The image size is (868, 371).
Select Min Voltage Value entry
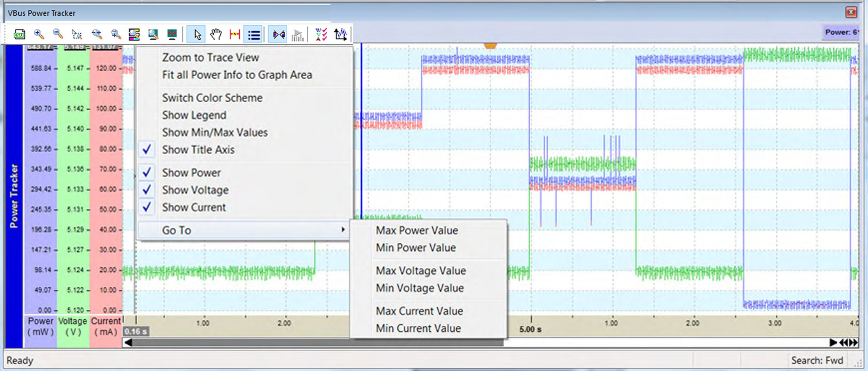point(419,288)
